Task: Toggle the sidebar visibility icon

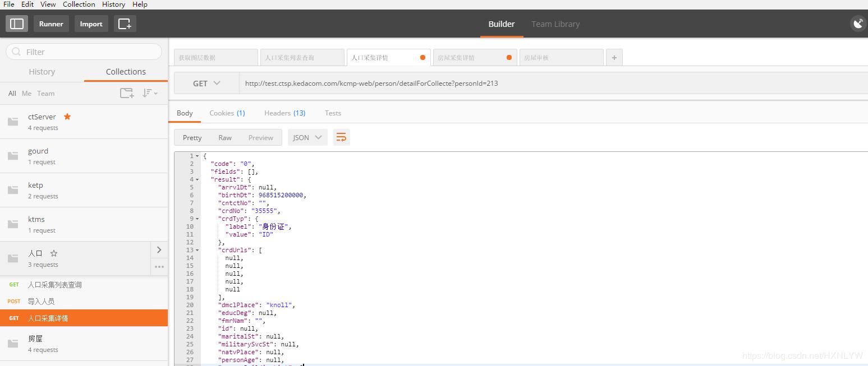Action: coord(17,24)
